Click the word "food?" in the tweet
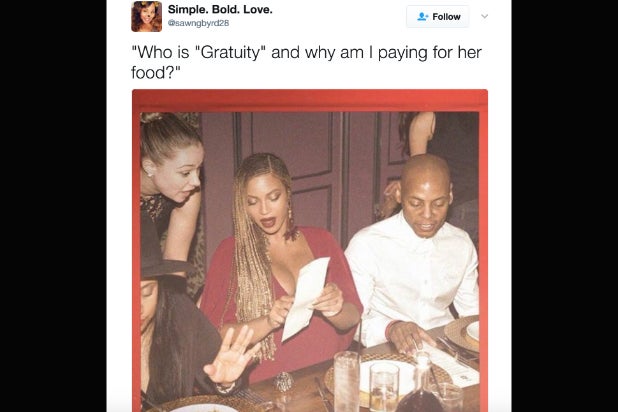This screenshot has height=412, width=618. (156, 73)
